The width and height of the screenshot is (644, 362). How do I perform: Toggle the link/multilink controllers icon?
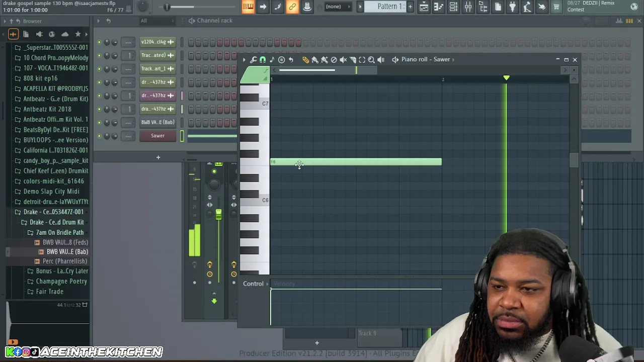pyautogui.click(x=292, y=7)
